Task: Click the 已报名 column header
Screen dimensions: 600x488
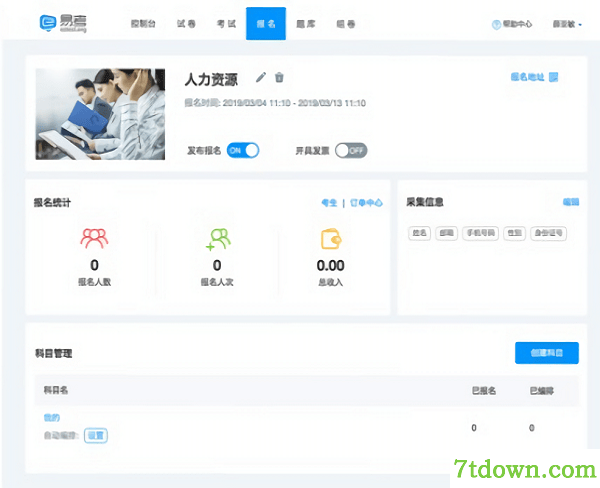Action: 484,390
